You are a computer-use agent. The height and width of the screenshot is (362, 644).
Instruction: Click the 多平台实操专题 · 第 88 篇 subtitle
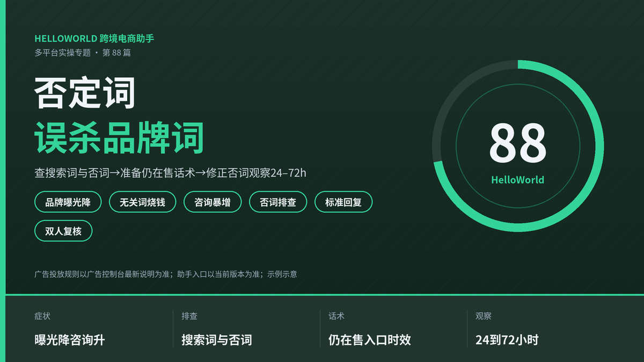point(83,53)
